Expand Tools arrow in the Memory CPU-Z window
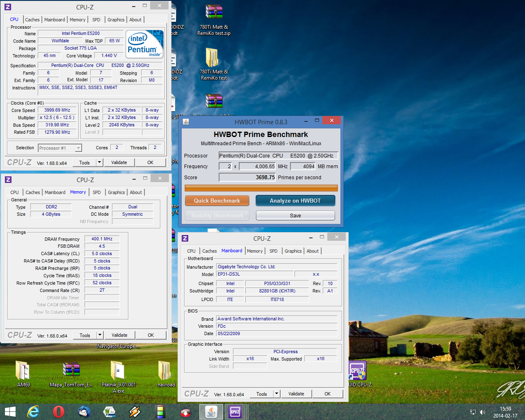525x420 pixels. tap(99, 335)
